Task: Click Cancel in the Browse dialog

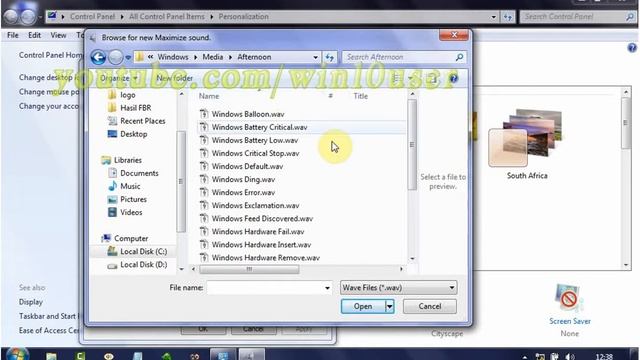Action: click(x=429, y=306)
